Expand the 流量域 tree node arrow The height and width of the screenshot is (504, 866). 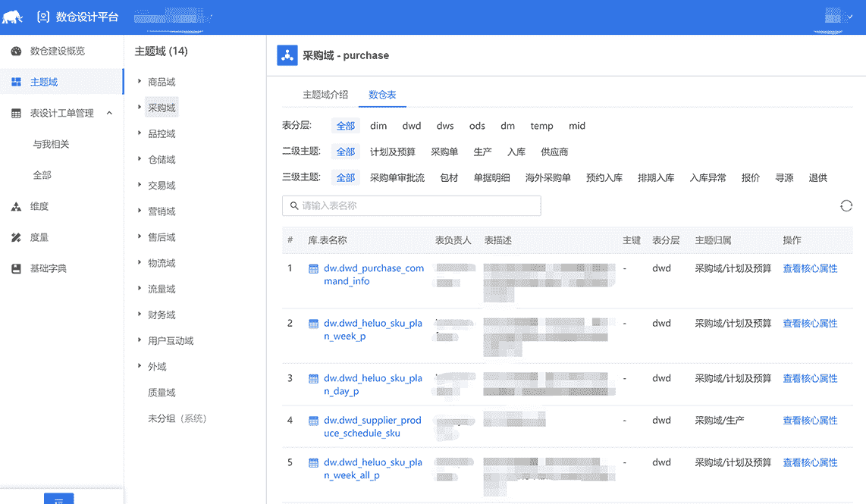click(x=140, y=288)
